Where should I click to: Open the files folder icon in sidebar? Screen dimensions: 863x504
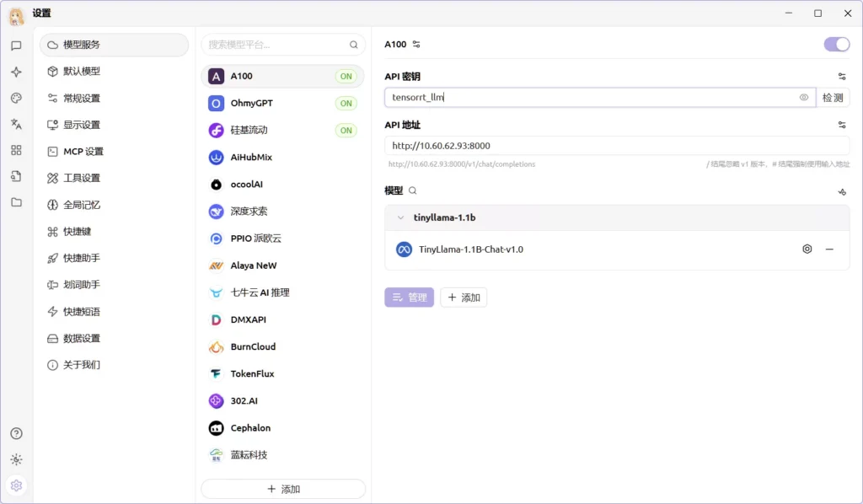pos(16,202)
